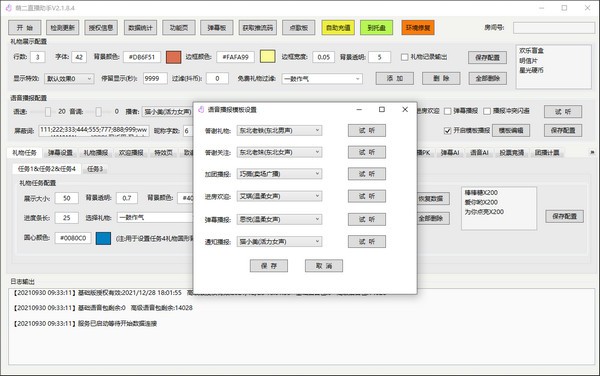Open the 数据统计 statistics button
600x376 pixels.
[140, 28]
